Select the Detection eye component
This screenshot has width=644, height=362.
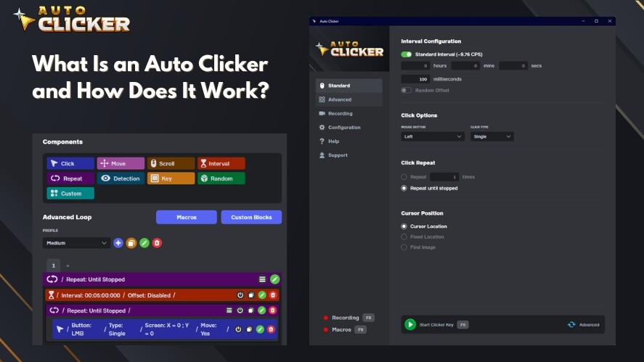tap(121, 178)
